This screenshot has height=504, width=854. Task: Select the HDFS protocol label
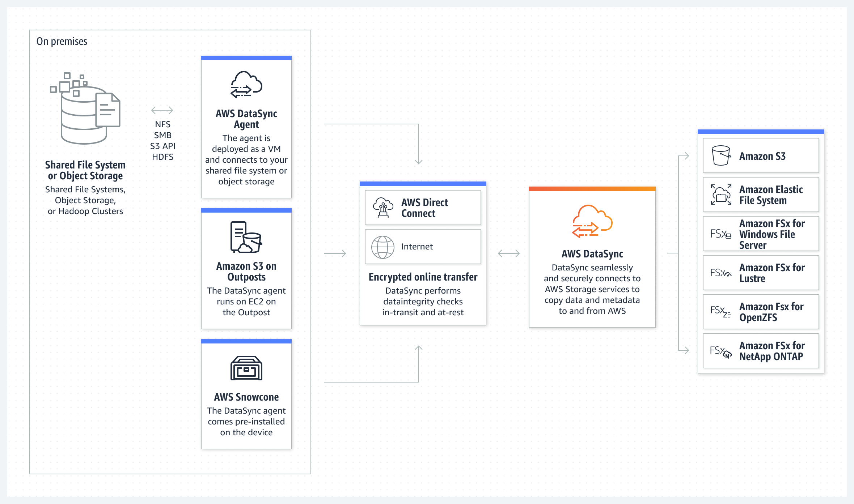[x=165, y=155]
